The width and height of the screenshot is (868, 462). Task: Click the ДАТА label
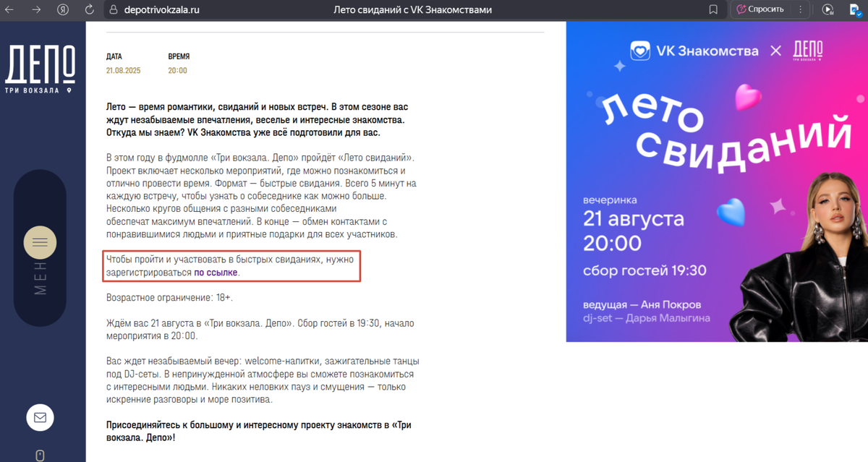click(114, 56)
